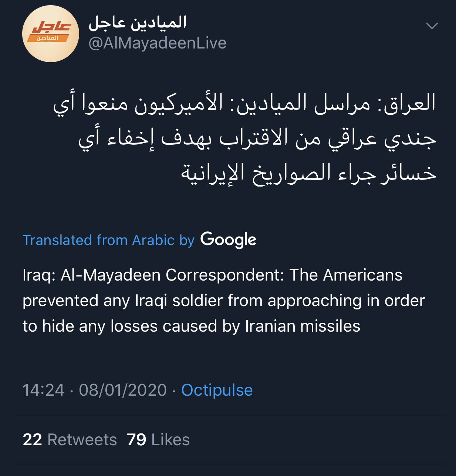Open the الميادين عاجل display name

coord(138,23)
